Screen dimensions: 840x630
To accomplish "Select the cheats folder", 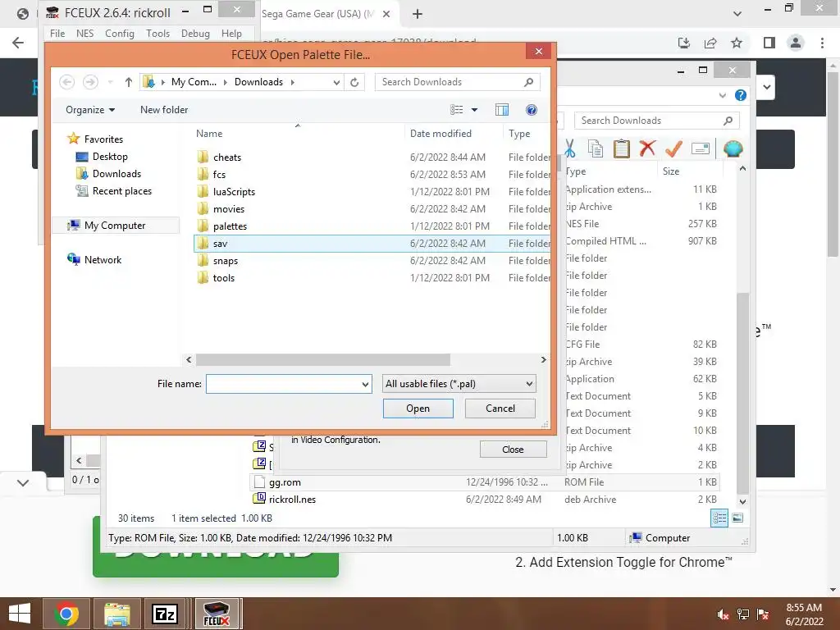I will [227, 157].
